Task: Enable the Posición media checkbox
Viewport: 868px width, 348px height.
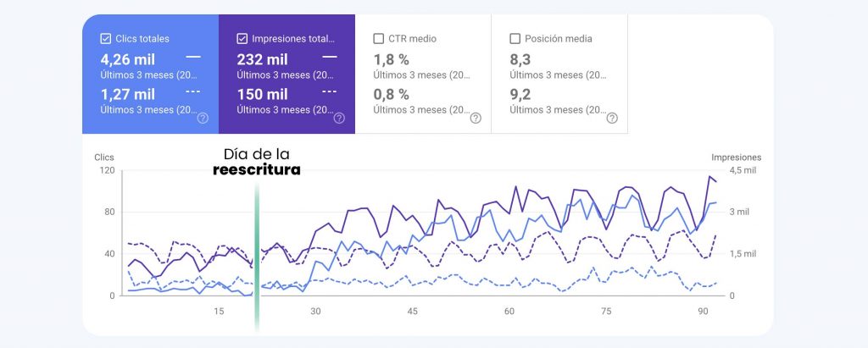Action: (515, 39)
